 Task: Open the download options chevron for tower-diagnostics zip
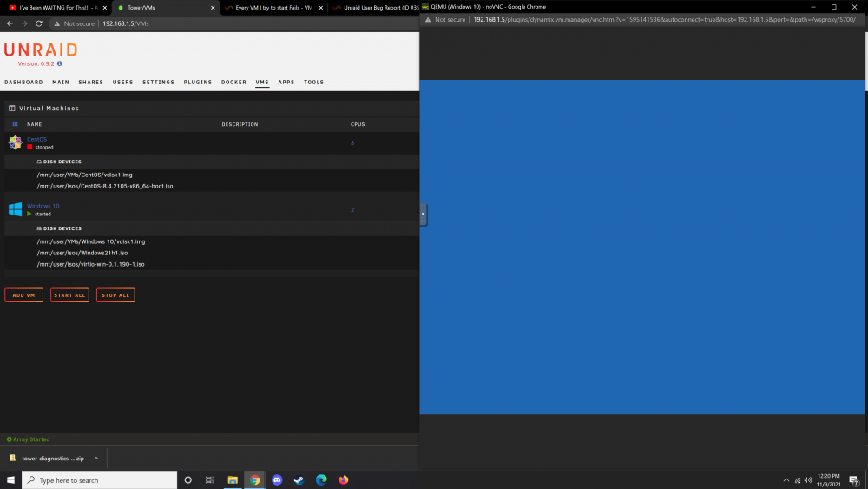tap(95, 458)
